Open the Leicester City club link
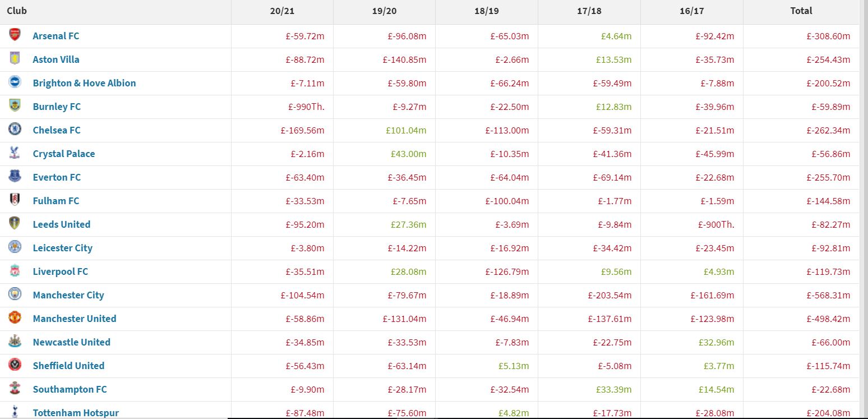868x419 pixels. click(x=63, y=248)
